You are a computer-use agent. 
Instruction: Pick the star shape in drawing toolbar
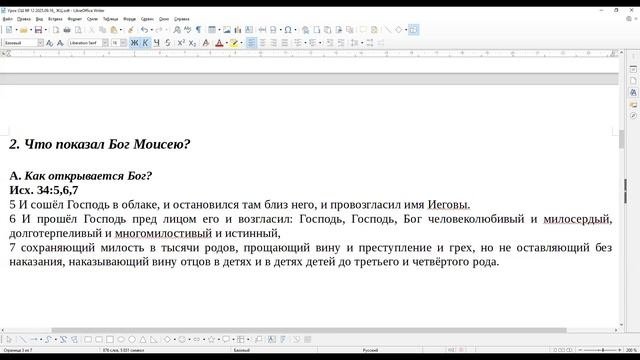point(211,340)
